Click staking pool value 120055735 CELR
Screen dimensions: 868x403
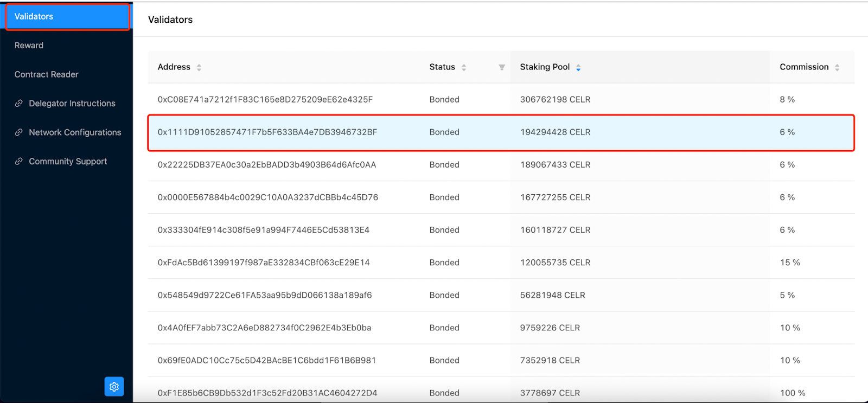coord(556,262)
